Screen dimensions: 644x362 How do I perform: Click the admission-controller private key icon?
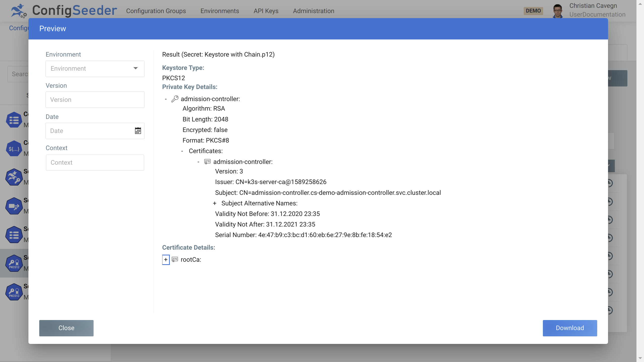(175, 99)
